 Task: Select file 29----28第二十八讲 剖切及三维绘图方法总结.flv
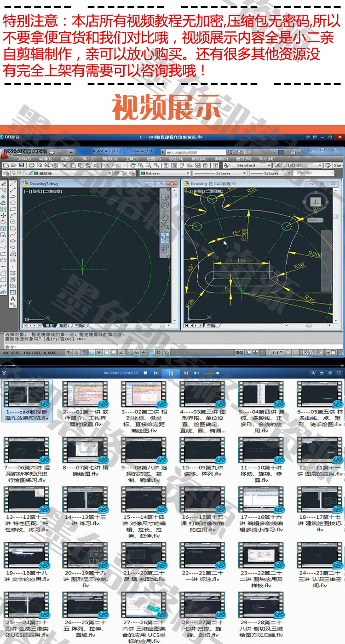point(261,615)
